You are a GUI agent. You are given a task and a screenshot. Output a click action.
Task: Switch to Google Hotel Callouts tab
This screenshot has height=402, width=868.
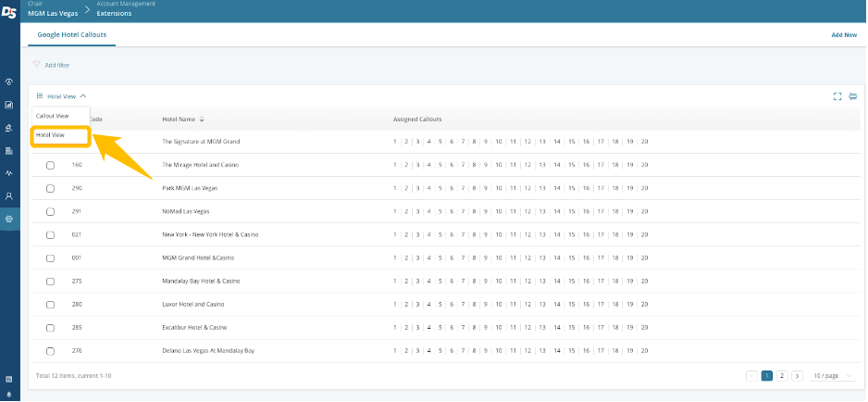tap(72, 34)
